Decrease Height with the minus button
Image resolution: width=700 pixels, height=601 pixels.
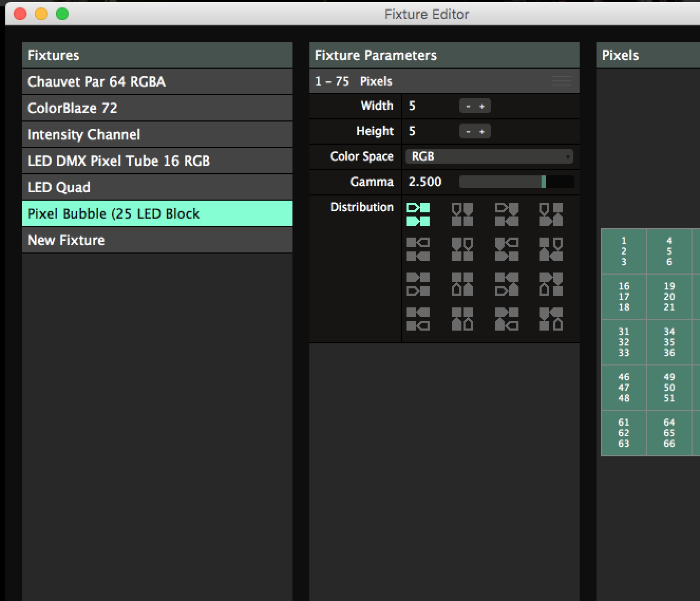pos(468,132)
